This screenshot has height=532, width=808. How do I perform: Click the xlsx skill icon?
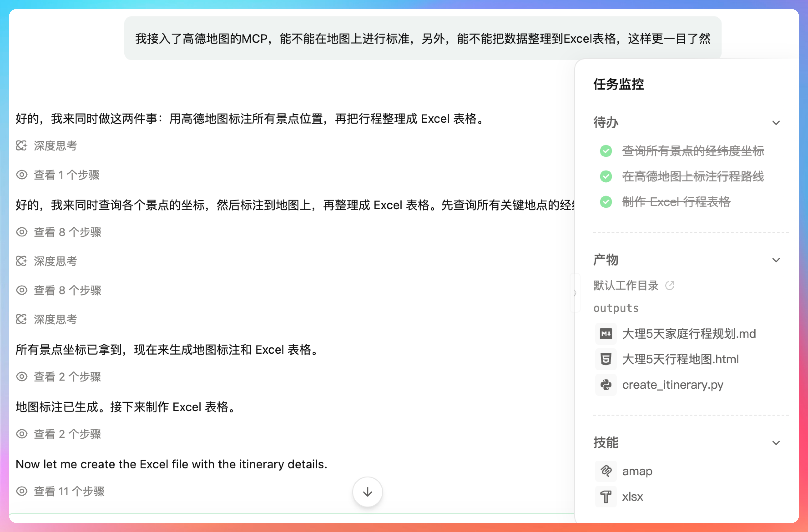pyautogui.click(x=606, y=497)
